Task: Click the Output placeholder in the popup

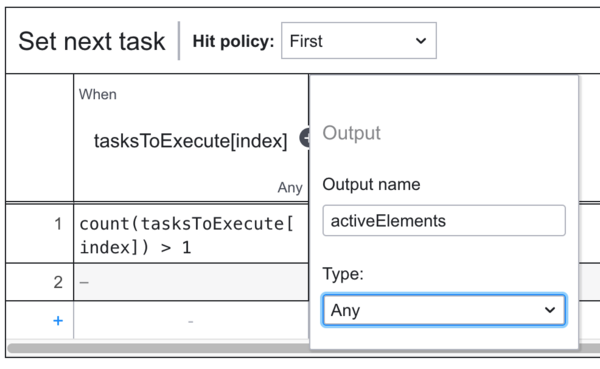Action: point(351,133)
